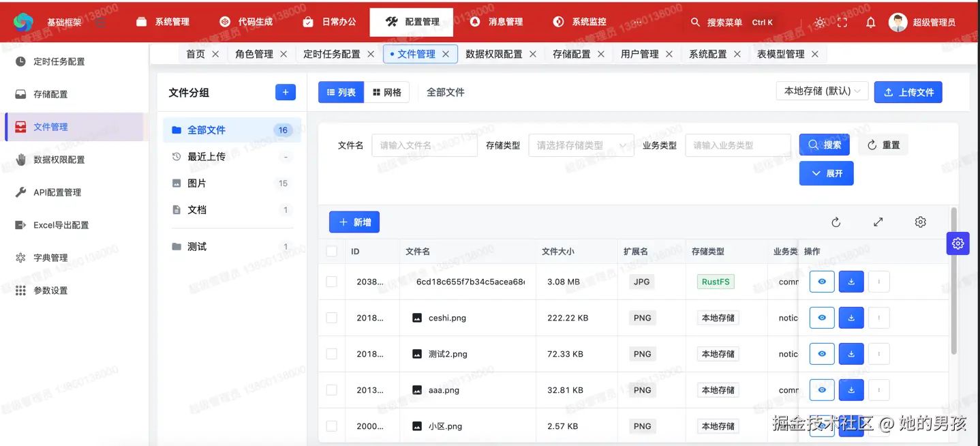980x446 pixels.
Task: Close the 定时任务配置 tab
Action: click(371, 54)
